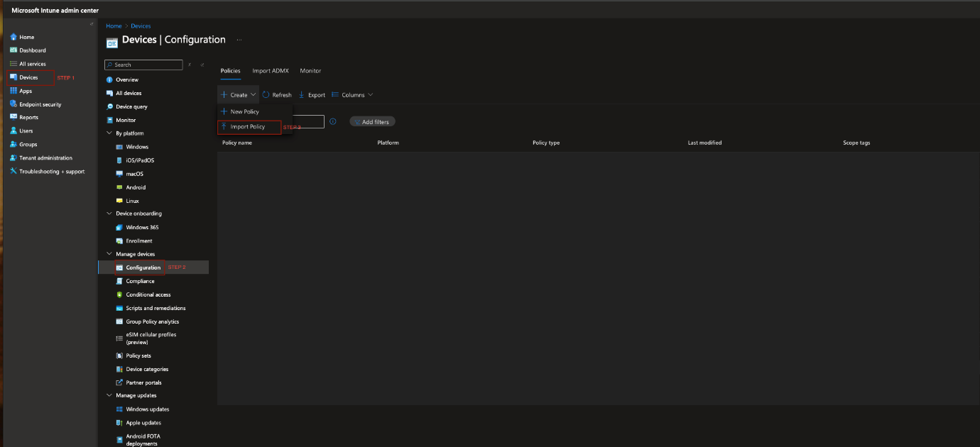The width and height of the screenshot is (980, 447).
Task: Choose Import Policy from Create menu
Action: pyautogui.click(x=250, y=127)
